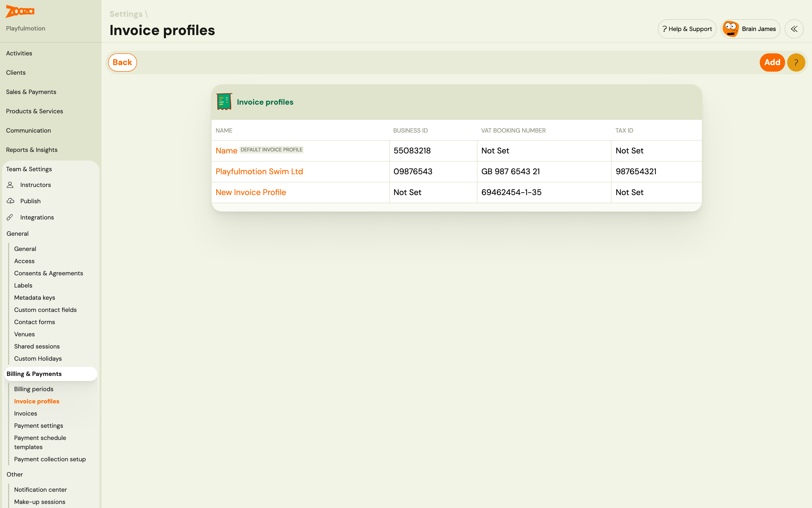Open Custom contact fields

(x=45, y=310)
